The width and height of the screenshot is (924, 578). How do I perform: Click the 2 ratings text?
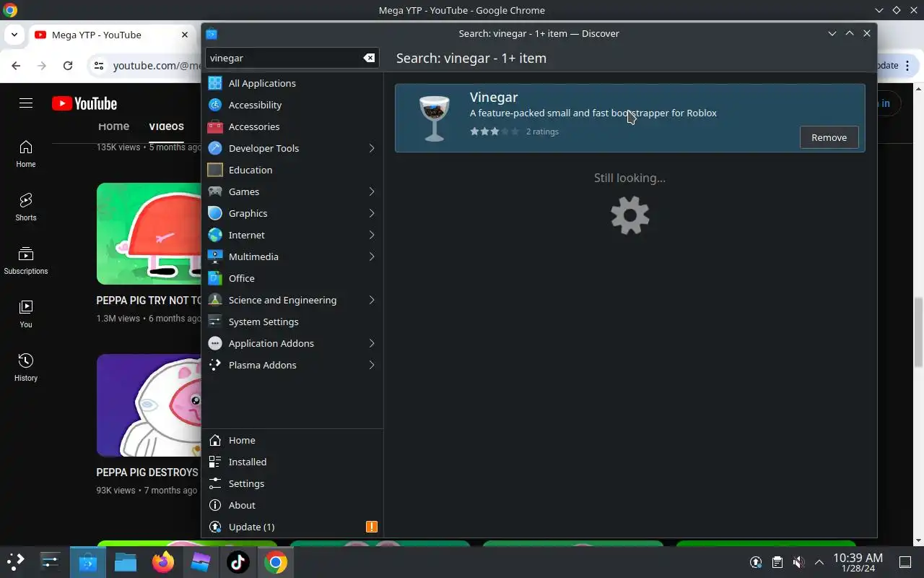(542, 131)
